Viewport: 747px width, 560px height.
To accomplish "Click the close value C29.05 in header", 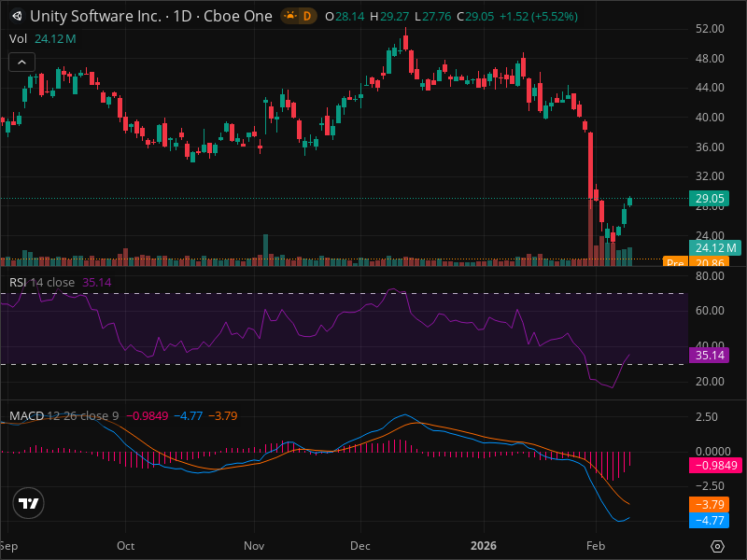I will click(475, 17).
